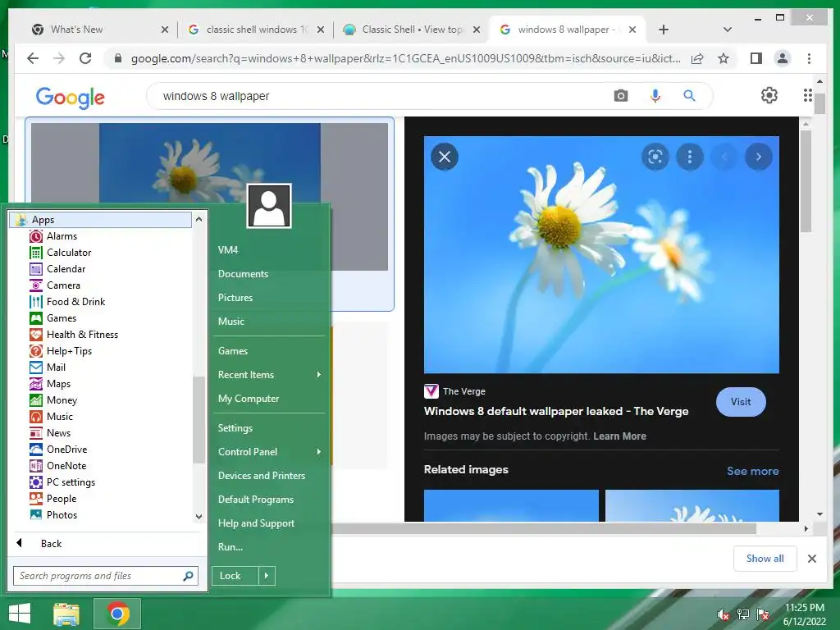Open the Camera app icon
The width and height of the screenshot is (840, 630).
[x=36, y=285]
